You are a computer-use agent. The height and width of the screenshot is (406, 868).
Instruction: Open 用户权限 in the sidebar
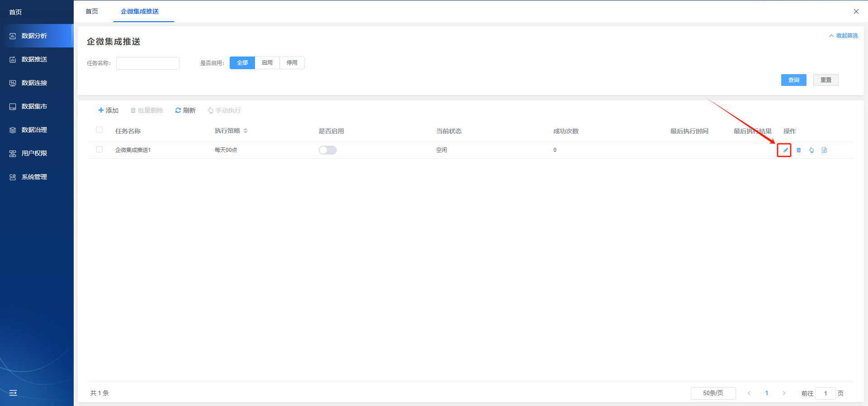click(37, 153)
